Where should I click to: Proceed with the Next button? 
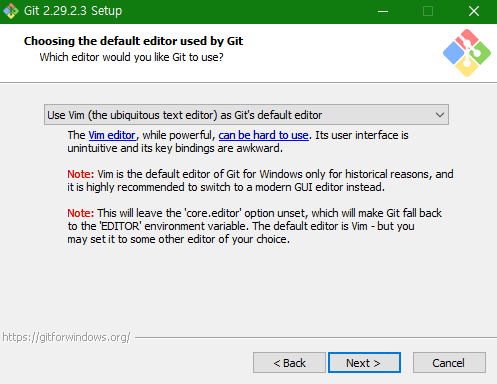[x=364, y=363]
